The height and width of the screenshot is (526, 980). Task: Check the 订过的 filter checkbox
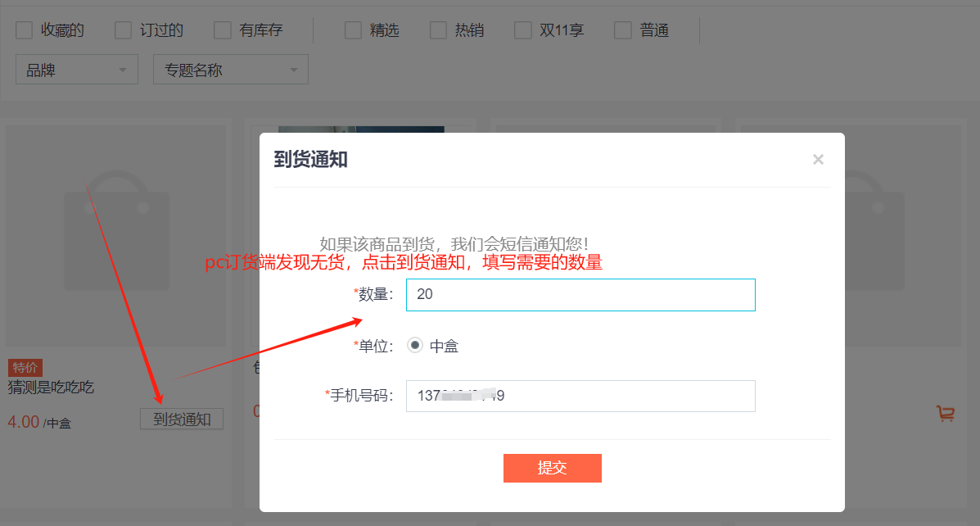pyautogui.click(x=123, y=30)
